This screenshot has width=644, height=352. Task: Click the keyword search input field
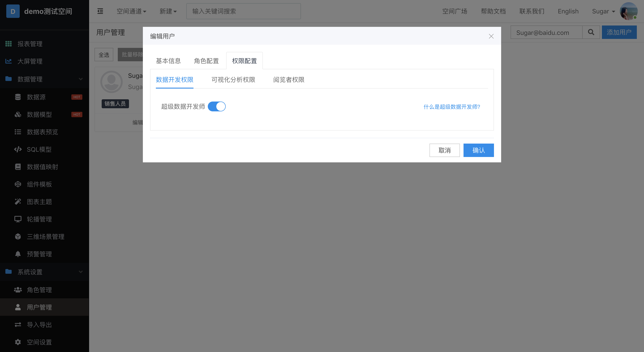click(x=243, y=11)
